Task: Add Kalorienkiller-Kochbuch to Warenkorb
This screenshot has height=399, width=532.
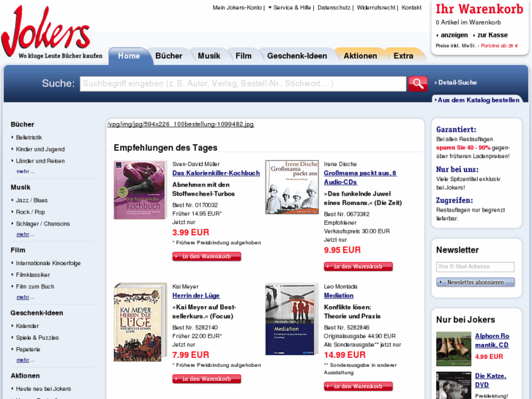Action: click(206, 256)
